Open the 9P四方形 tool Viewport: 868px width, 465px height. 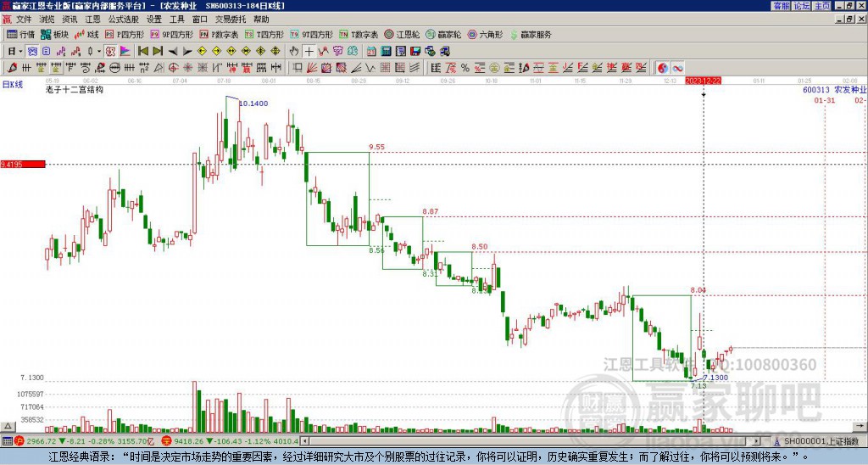click(x=171, y=34)
